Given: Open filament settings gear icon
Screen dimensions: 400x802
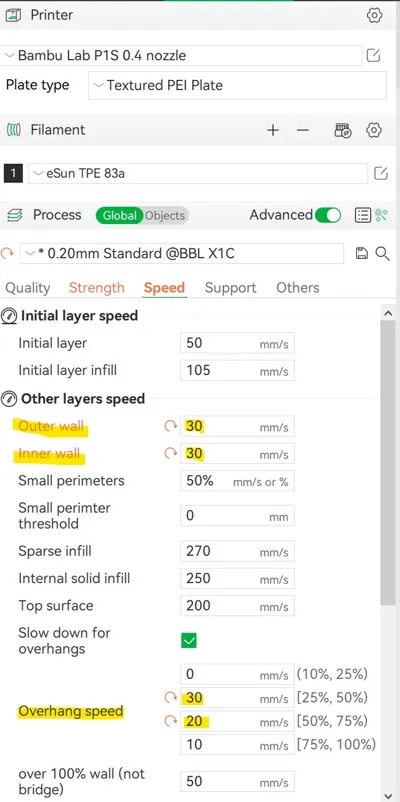Looking at the screenshot, I should [374, 130].
